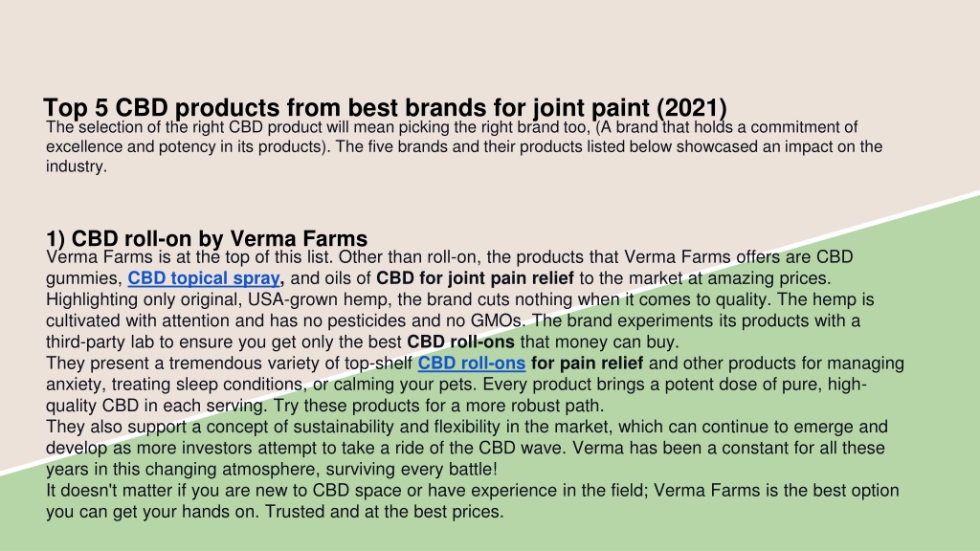980x551 pixels.
Task: Place cursor in 'The selection of the right CBD product' line
Action: click(452, 127)
